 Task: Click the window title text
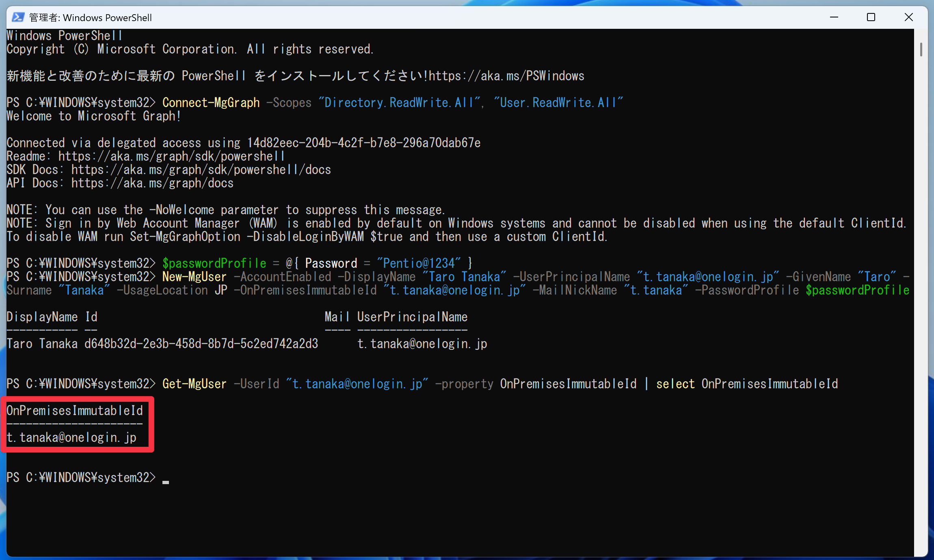point(91,18)
